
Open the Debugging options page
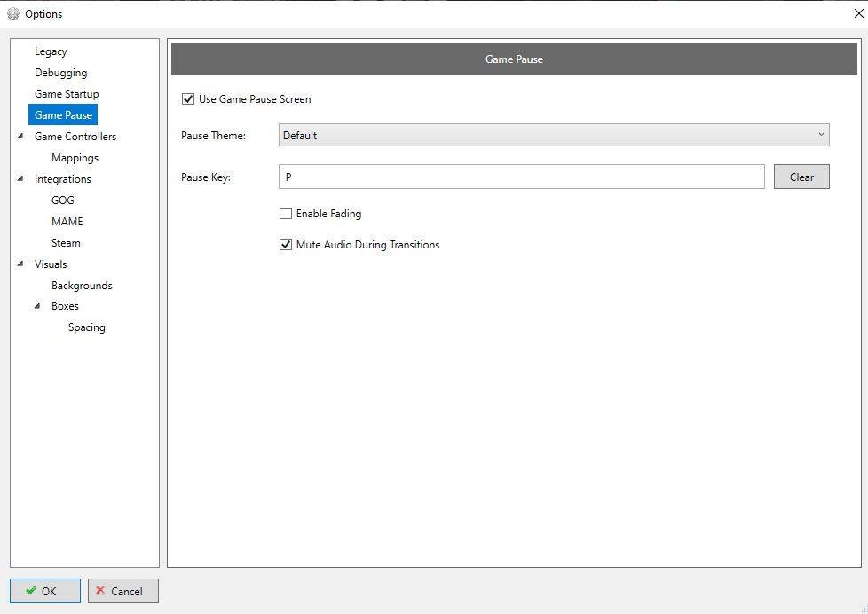click(61, 73)
